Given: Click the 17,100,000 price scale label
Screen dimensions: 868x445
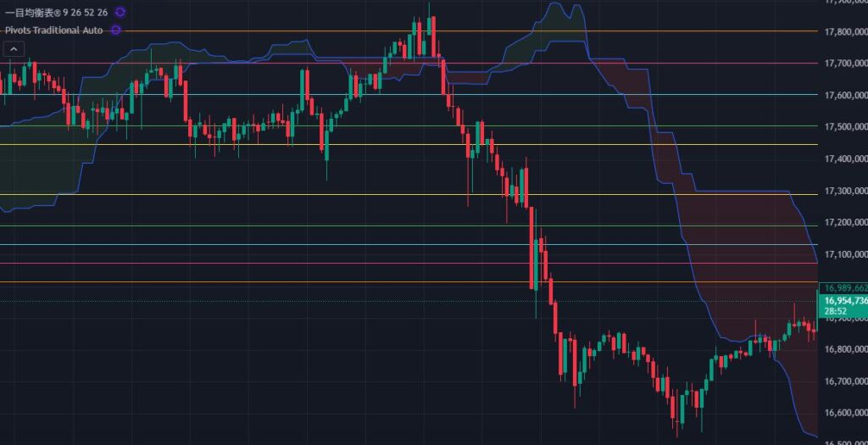Looking at the screenshot, I should pyautogui.click(x=844, y=254).
